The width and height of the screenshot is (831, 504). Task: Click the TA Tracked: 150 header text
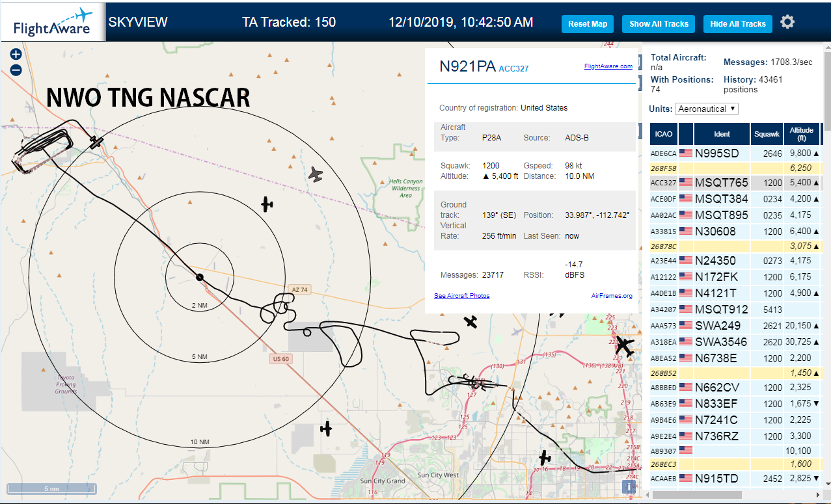pyautogui.click(x=289, y=22)
